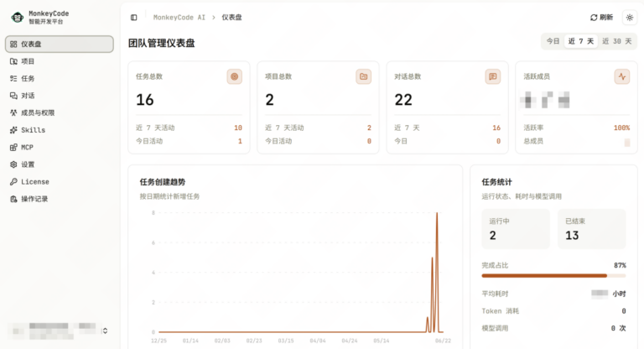Select the 今日 time range
Image resolution: width=644 pixels, height=349 pixels.
tap(553, 41)
